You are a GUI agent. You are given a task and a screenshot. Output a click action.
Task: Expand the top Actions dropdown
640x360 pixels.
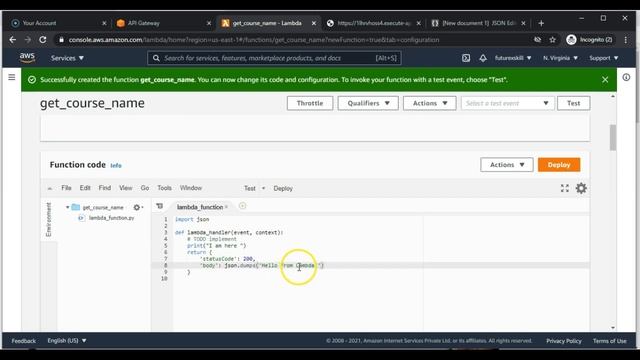point(429,103)
